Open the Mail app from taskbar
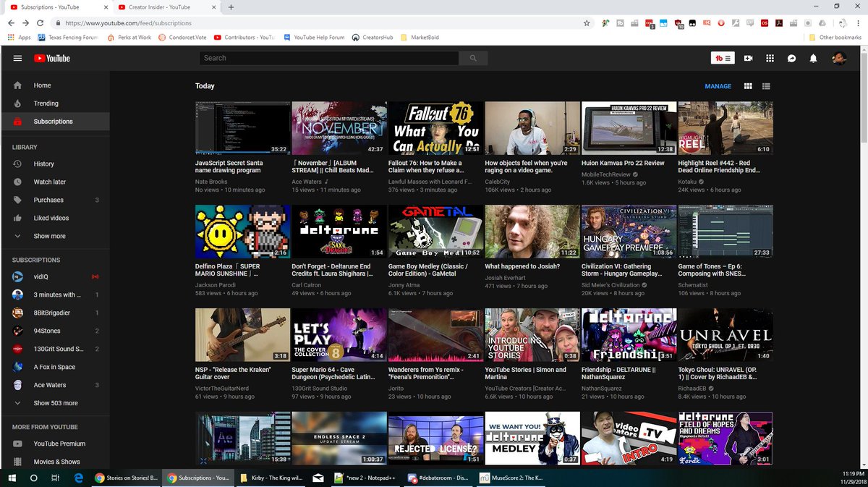The width and height of the screenshot is (868, 487). point(318,478)
